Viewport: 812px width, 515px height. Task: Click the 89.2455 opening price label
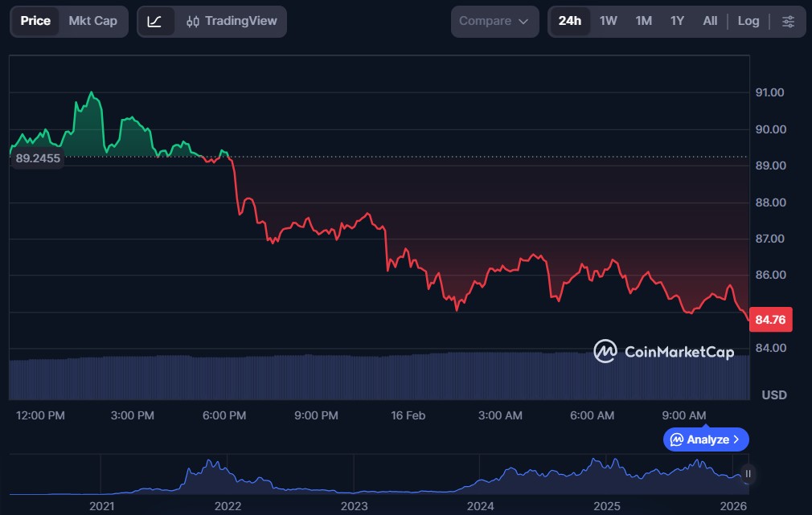coord(38,158)
